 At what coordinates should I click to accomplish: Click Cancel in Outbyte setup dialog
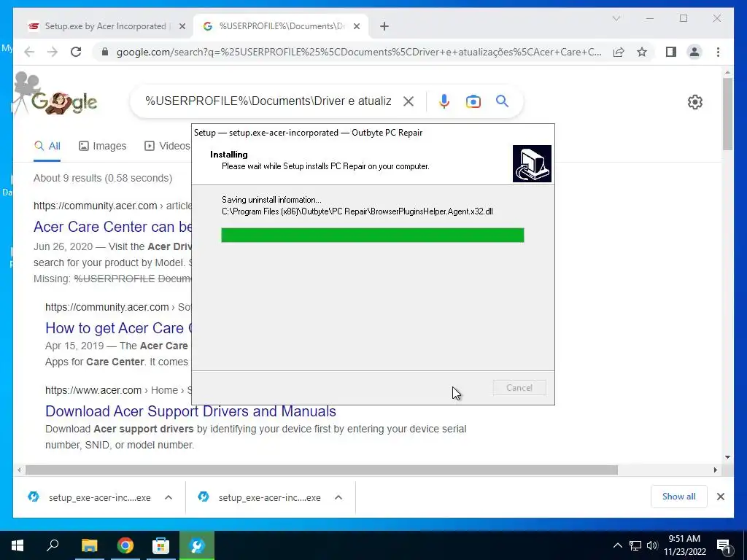(519, 388)
